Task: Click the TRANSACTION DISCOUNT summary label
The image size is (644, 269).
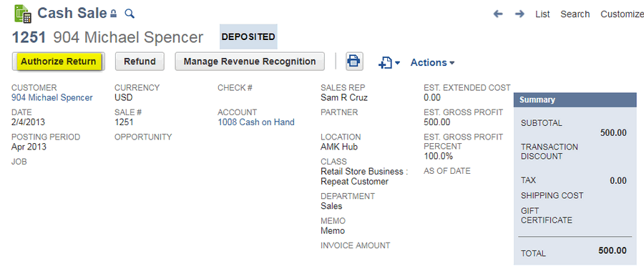Action: coord(550,152)
